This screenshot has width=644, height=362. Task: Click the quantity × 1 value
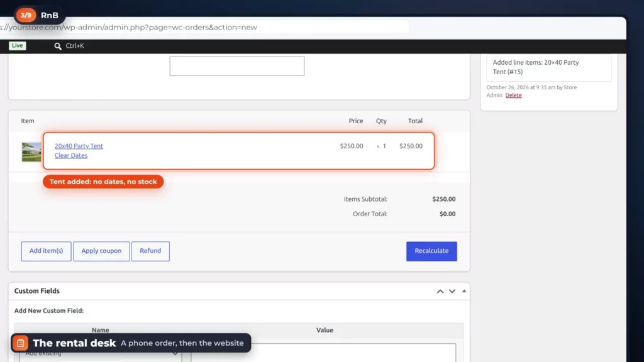click(x=381, y=146)
